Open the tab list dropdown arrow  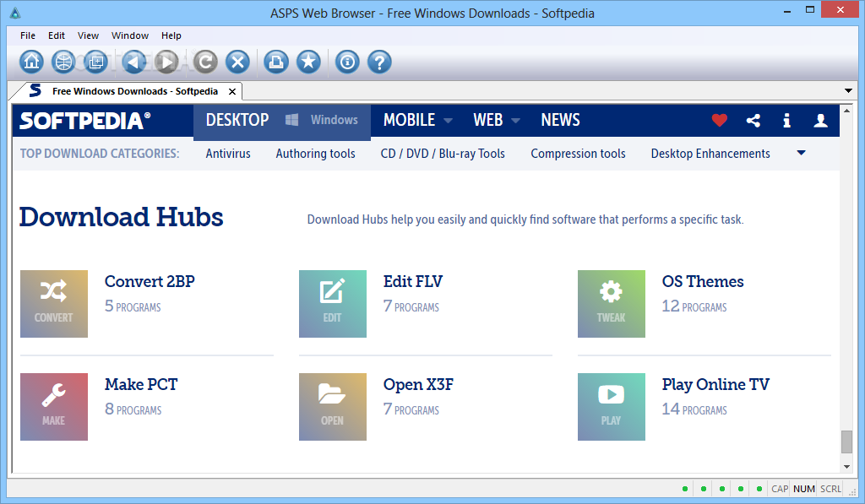point(848,90)
